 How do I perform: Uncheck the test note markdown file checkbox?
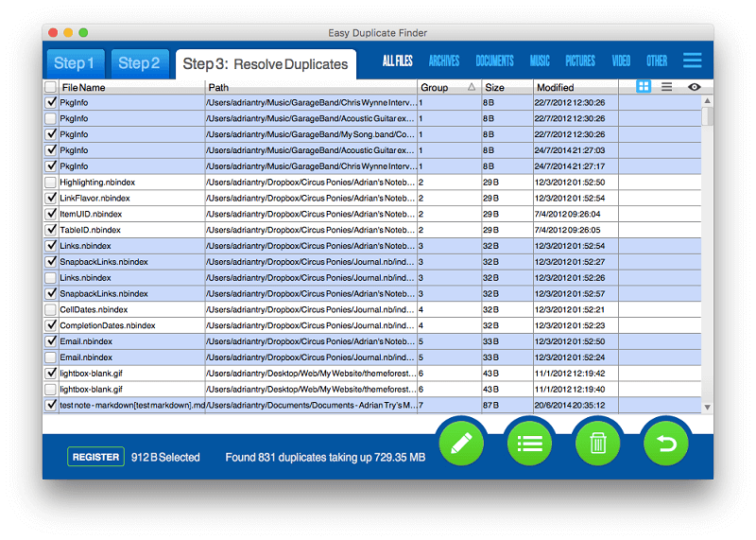click(50, 406)
